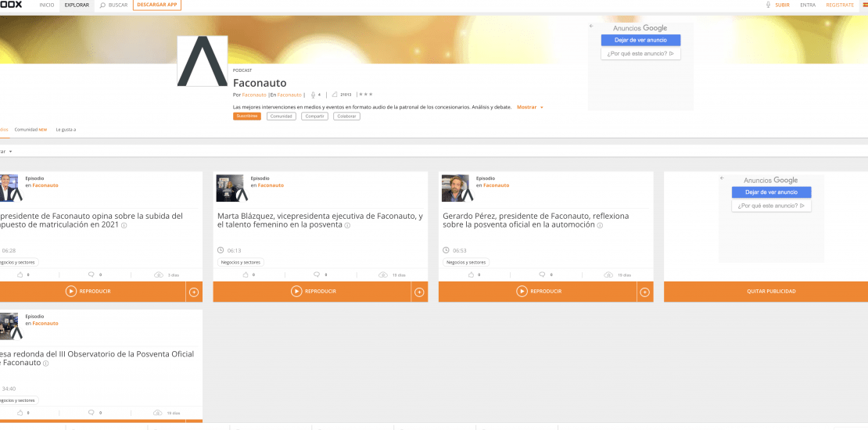Screen dimensions: 868x430
Task: Open comments on Marta Blázquez episode
Action: [317, 274]
